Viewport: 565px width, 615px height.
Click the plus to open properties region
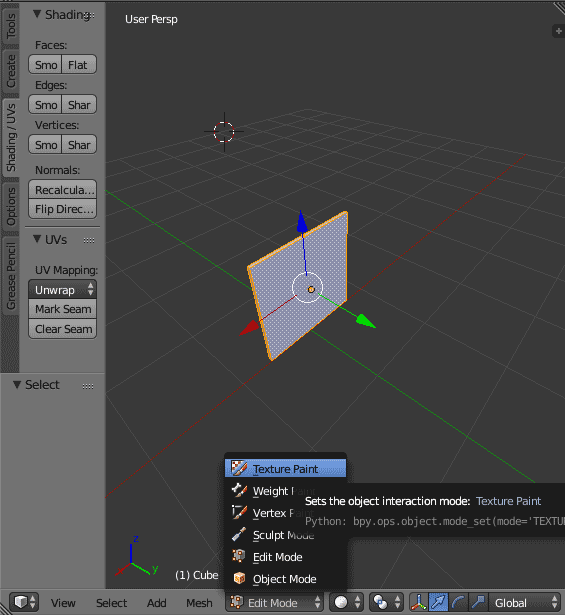pos(558,31)
